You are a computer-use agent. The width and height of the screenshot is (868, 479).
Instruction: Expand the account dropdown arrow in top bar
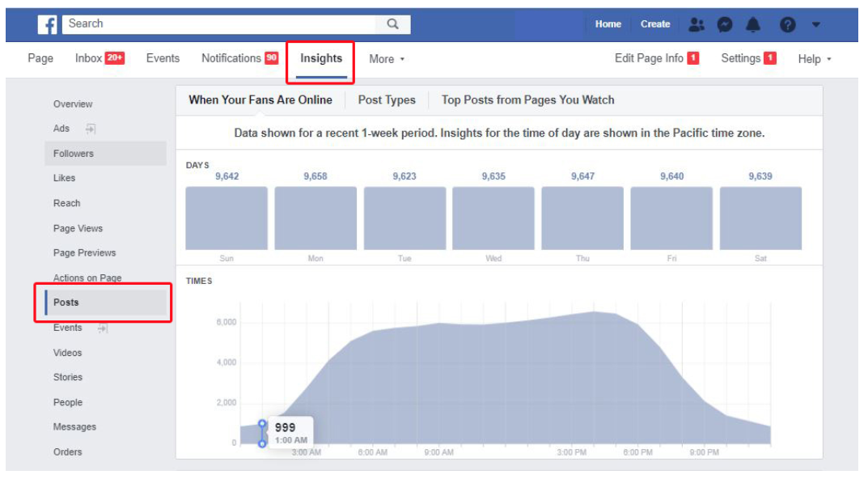pyautogui.click(x=815, y=24)
